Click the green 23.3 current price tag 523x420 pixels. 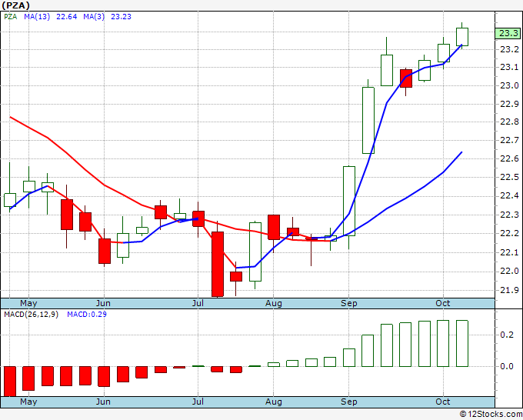[508, 33]
